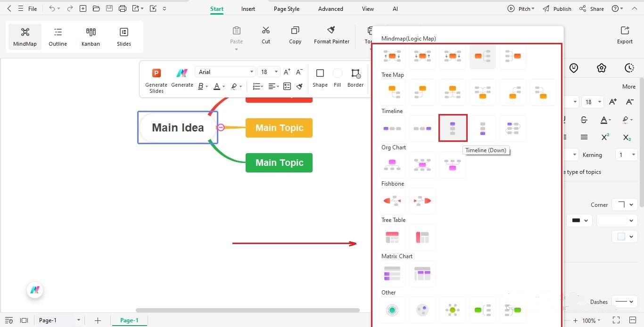
Task: Choose the right-facing logic map layout (highlighted)
Action: click(x=483, y=57)
